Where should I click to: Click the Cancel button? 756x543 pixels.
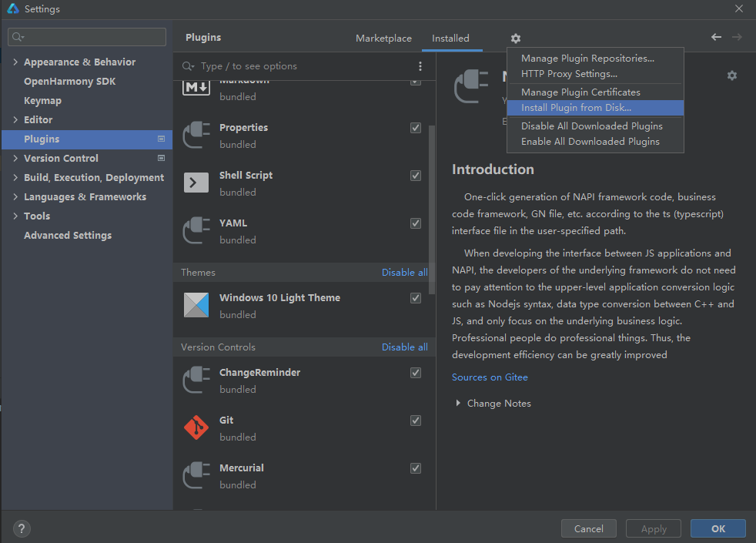[x=589, y=528]
